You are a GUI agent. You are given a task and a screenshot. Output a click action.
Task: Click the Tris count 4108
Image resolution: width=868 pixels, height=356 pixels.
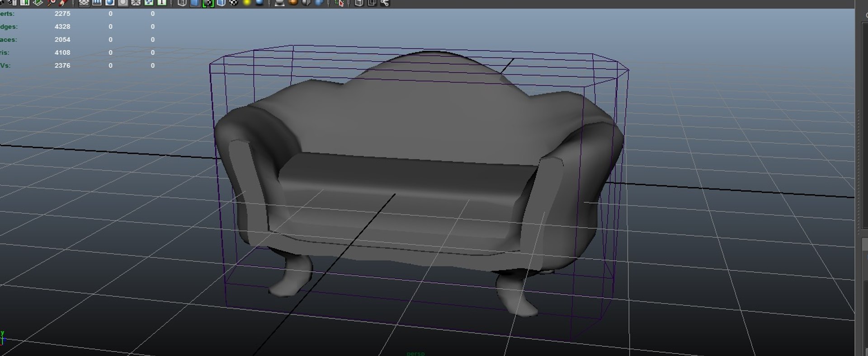[x=62, y=52]
